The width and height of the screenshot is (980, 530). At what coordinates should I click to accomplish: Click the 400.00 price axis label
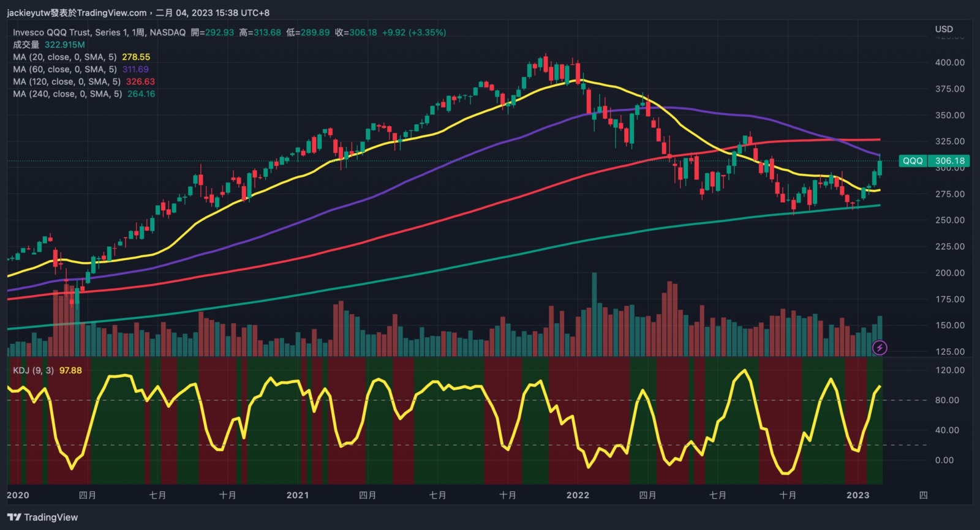pos(949,62)
